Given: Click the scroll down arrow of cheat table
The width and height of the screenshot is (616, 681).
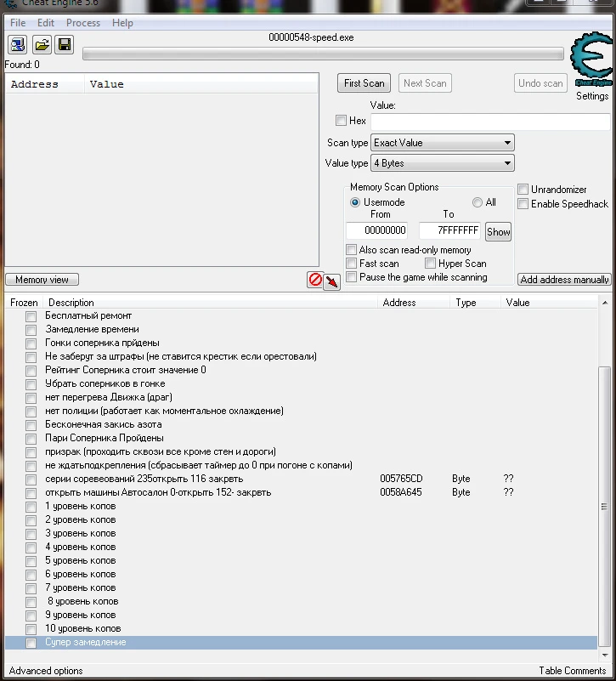Looking at the screenshot, I should 604,655.
